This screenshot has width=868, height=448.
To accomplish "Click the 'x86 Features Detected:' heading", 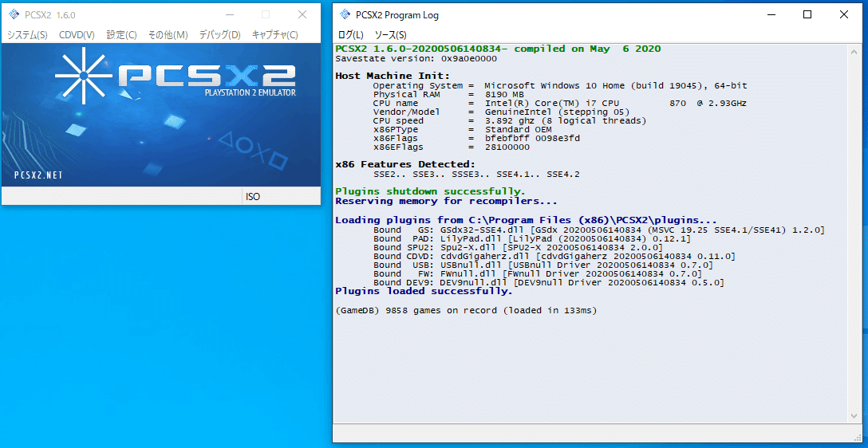I will tap(406, 164).
